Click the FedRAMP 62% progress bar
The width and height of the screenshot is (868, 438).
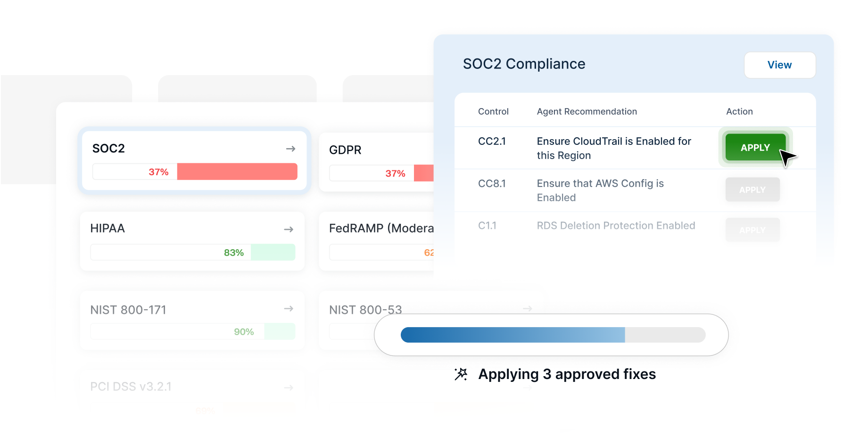coord(381,253)
